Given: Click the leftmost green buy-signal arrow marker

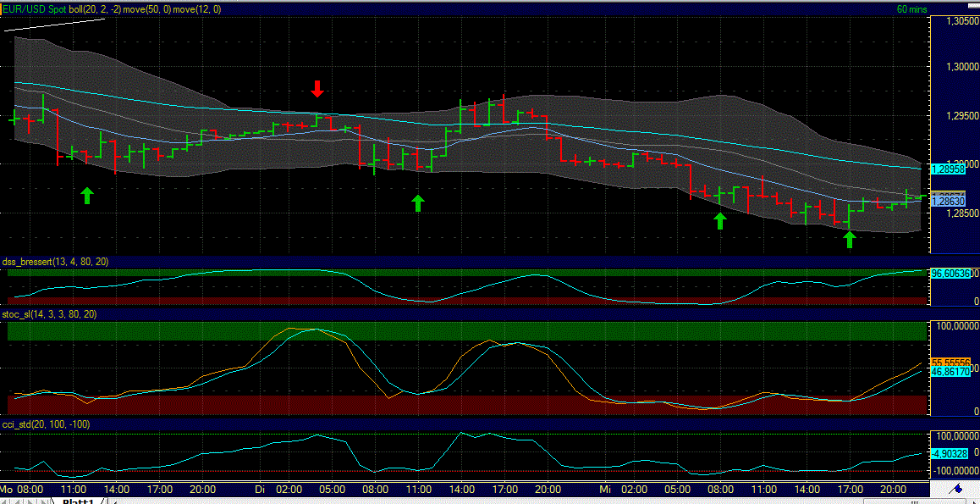Looking at the screenshot, I should [x=87, y=195].
